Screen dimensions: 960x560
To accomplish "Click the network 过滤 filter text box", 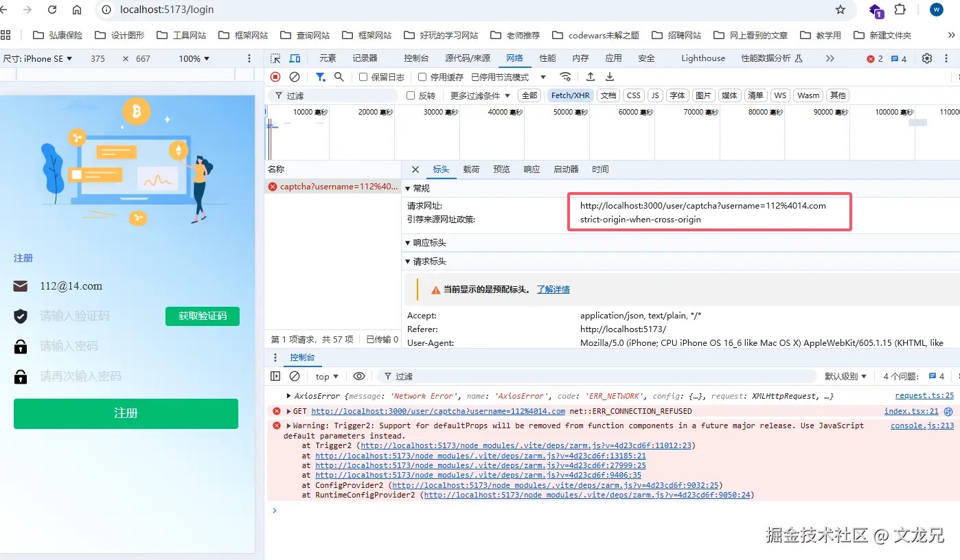I will click(333, 95).
